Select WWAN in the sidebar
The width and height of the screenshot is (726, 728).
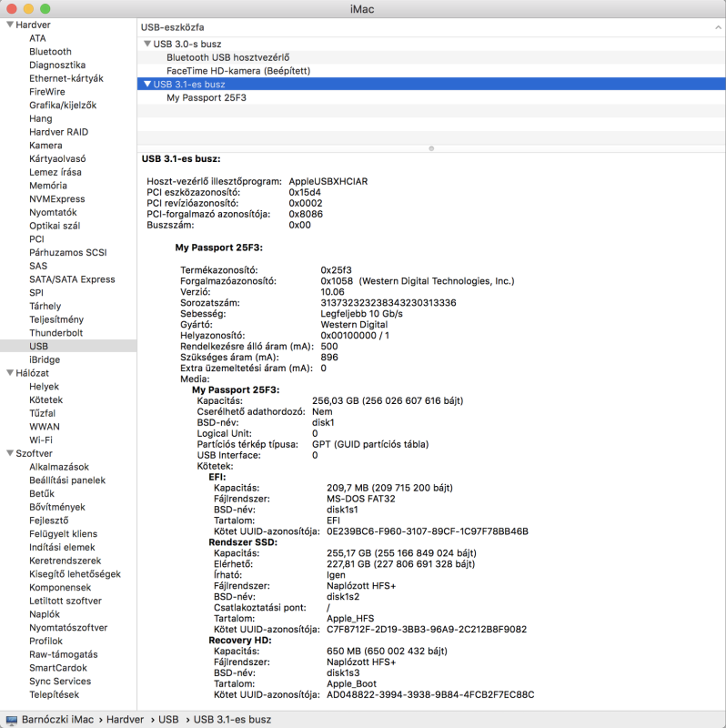45,427
